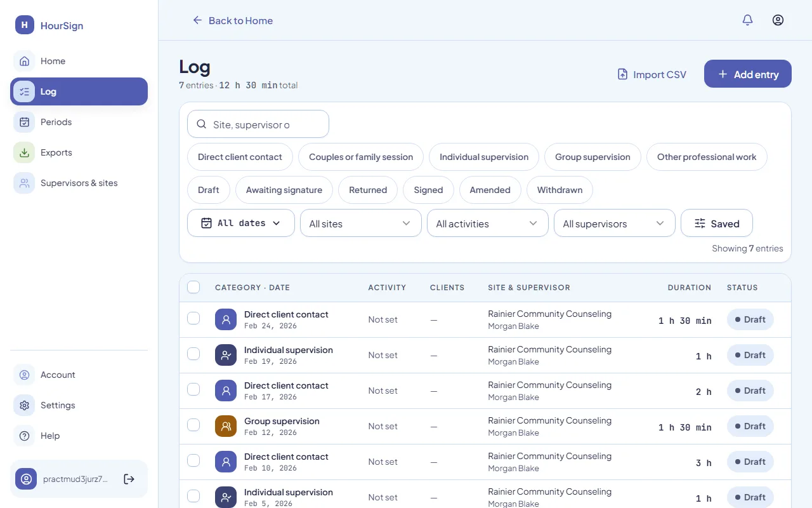The image size is (812, 508).
Task: Toggle the Draft status filter chip
Action: tap(209, 190)
